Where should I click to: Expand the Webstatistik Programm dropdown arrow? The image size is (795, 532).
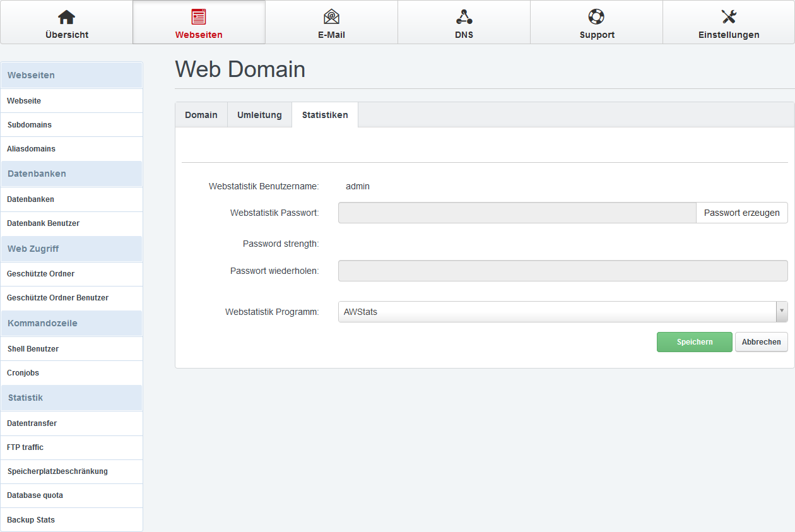[782, 311]
